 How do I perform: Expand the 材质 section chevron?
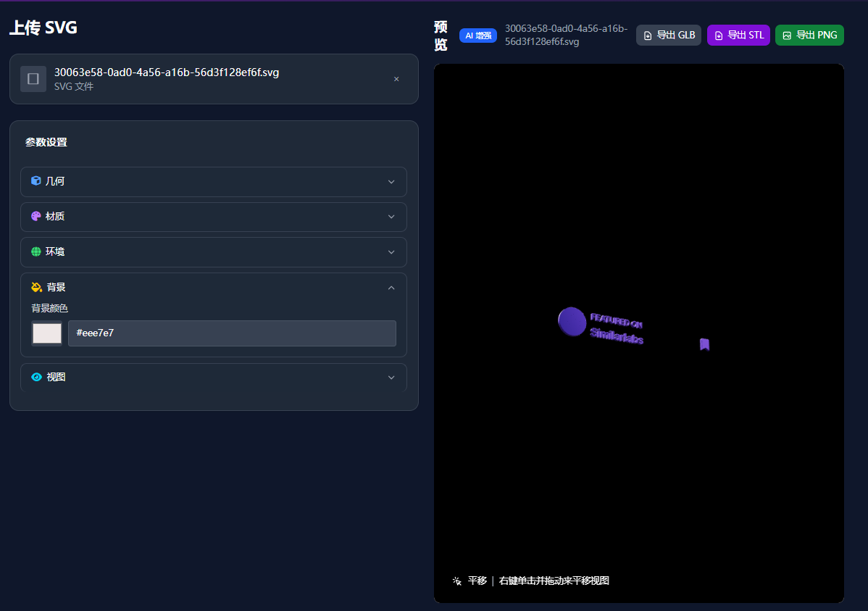[x=391, y=217]
